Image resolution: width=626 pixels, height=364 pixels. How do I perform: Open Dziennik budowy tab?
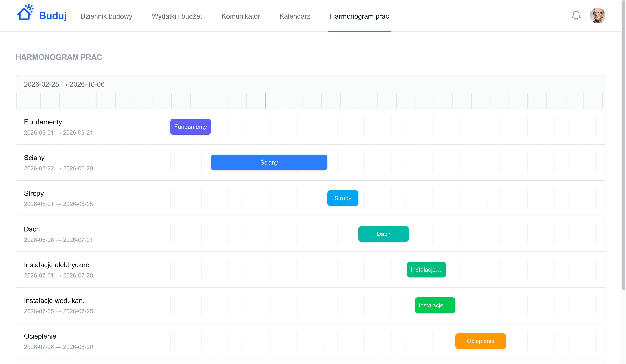pos(106,16)
